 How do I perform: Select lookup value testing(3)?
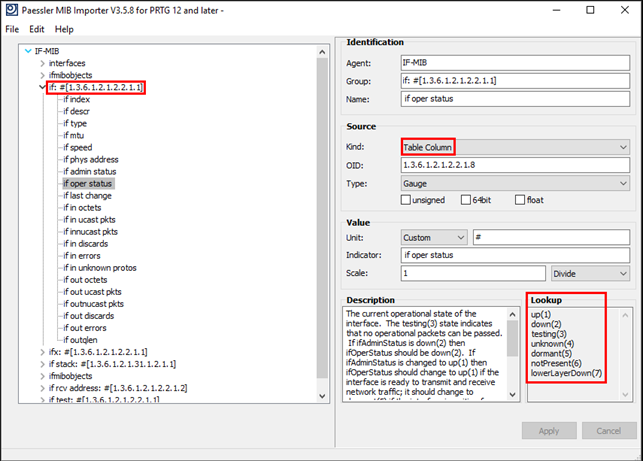549,334
